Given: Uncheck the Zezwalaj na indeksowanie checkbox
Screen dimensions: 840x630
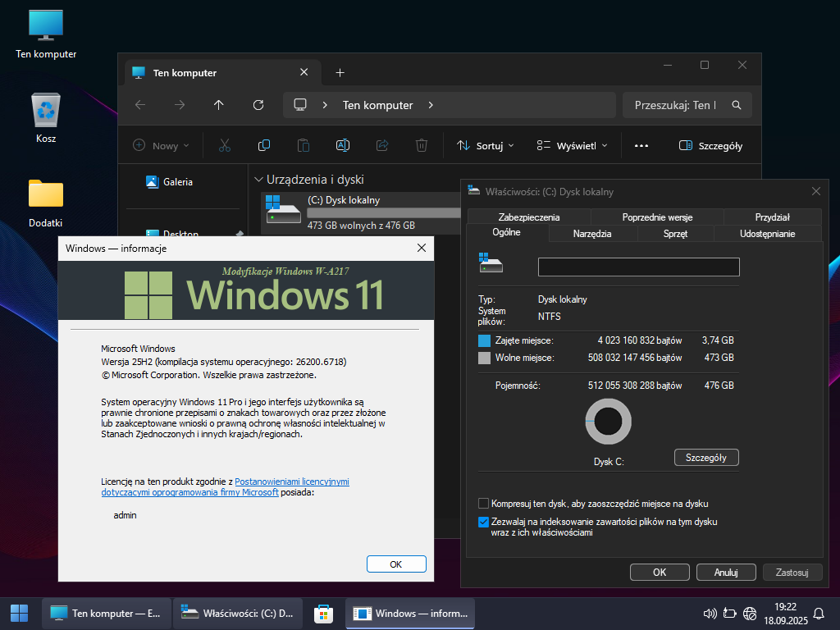Looking at the screenshot, I should [483, 522].
